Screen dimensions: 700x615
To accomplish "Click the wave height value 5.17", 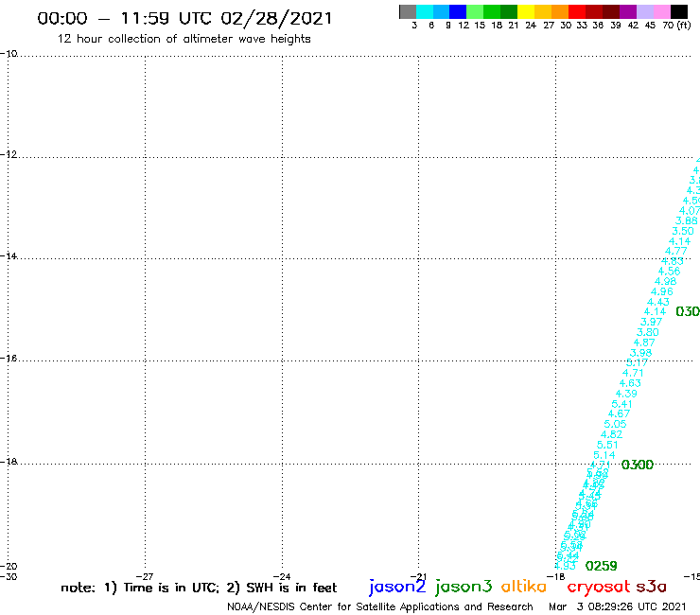I will click(637, 362).
